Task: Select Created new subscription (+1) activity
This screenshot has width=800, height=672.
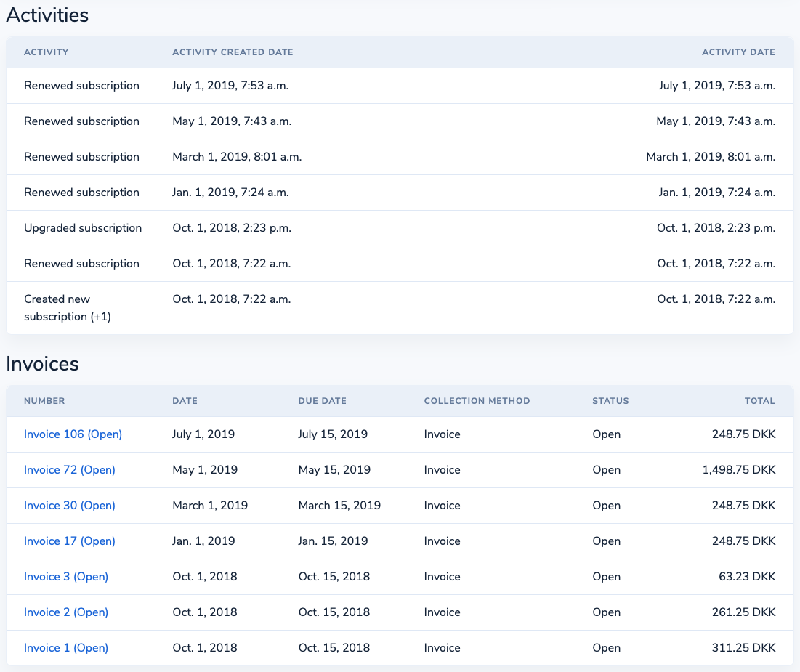Action: (x=68, y=308)
